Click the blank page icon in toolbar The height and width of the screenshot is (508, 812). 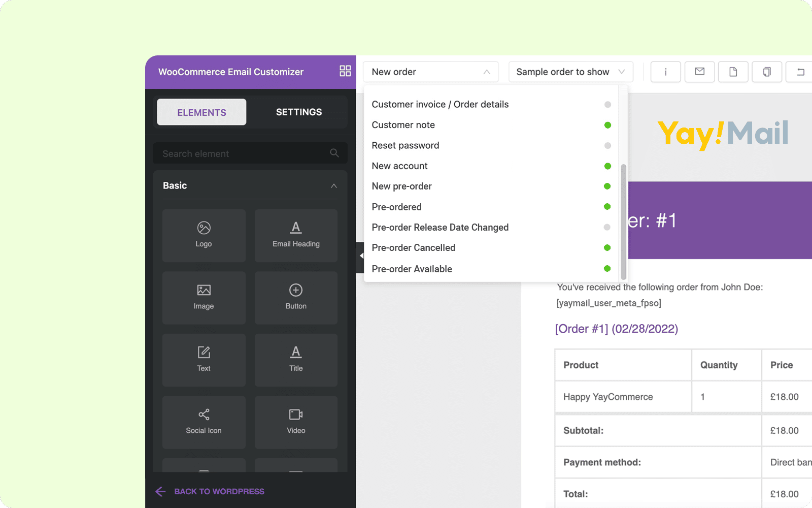click(x=733, y=72)
